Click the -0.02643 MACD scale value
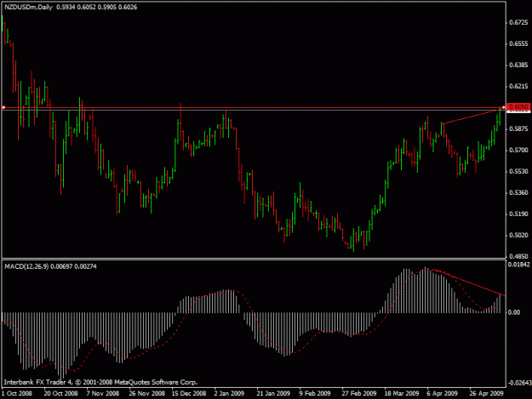 519,383
